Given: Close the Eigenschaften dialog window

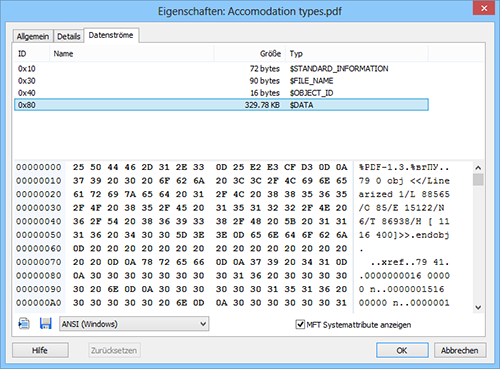Looking at the screenshot, I should (x=484, y=8).
